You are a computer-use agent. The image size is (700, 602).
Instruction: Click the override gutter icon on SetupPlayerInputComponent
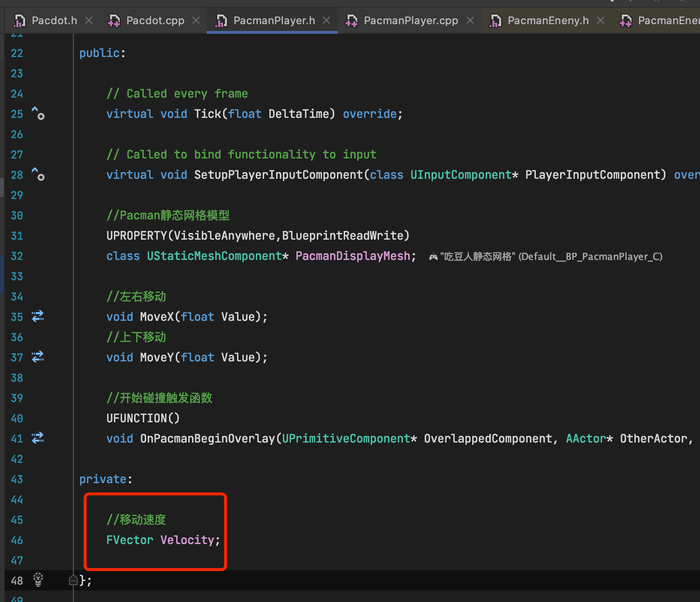[38, 175]
